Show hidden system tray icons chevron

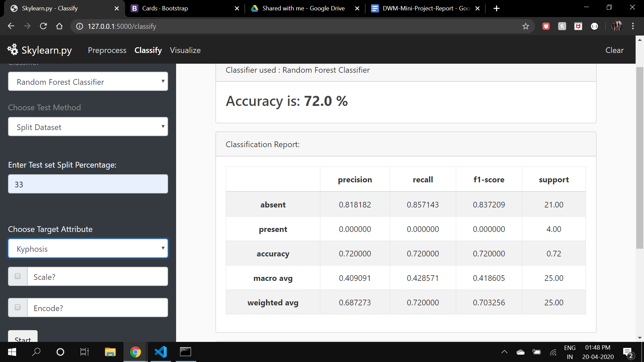click(x=504, y=352)
